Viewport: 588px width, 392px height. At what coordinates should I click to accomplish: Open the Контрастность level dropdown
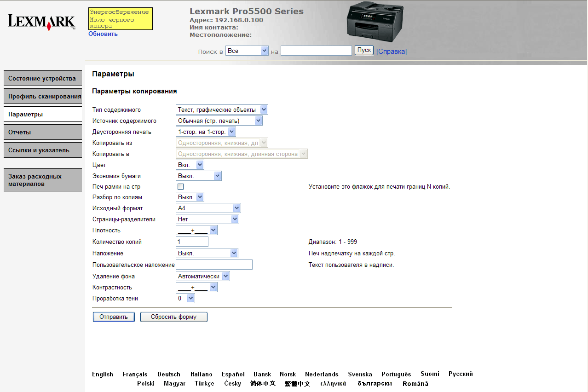pyautogui.click(x=196, y=287)
